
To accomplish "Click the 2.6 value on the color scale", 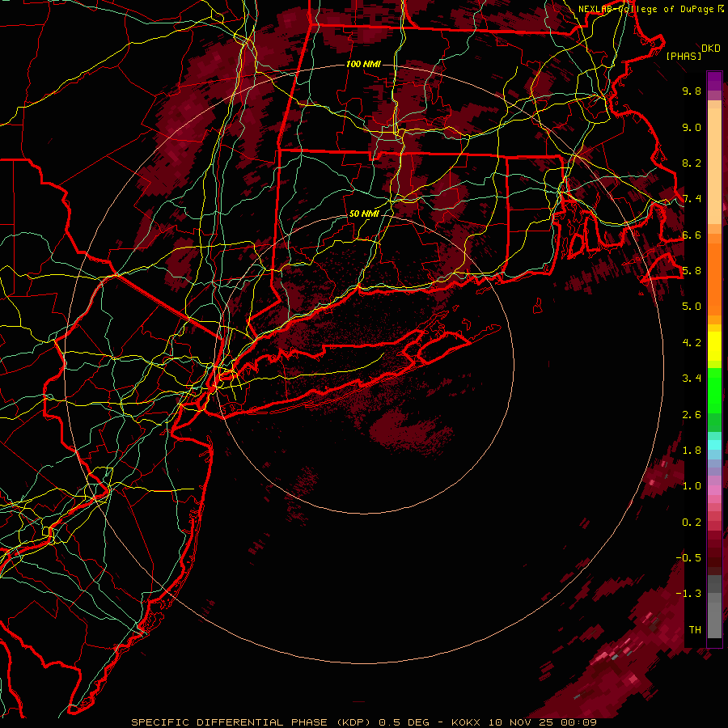I will 692,415.
